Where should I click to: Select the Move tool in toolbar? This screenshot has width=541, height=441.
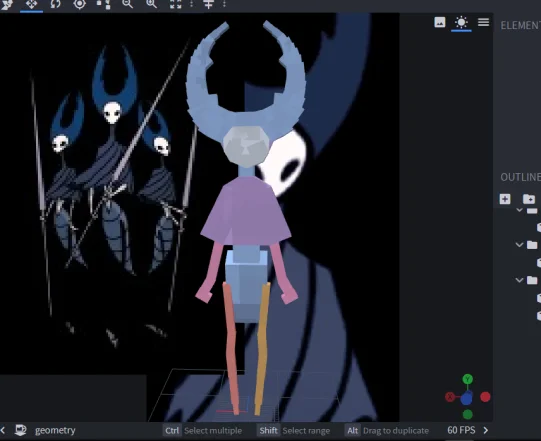pyautogui.click(x=31, y=4)
